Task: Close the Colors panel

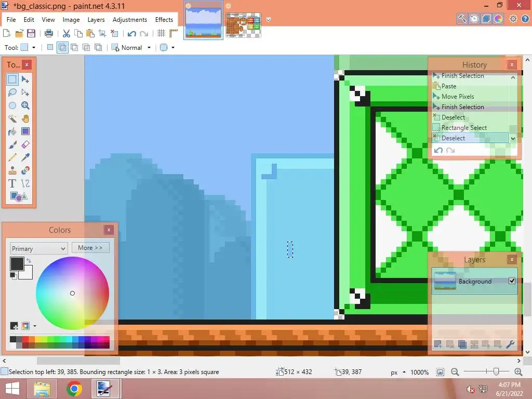Action: coord(109,230)
